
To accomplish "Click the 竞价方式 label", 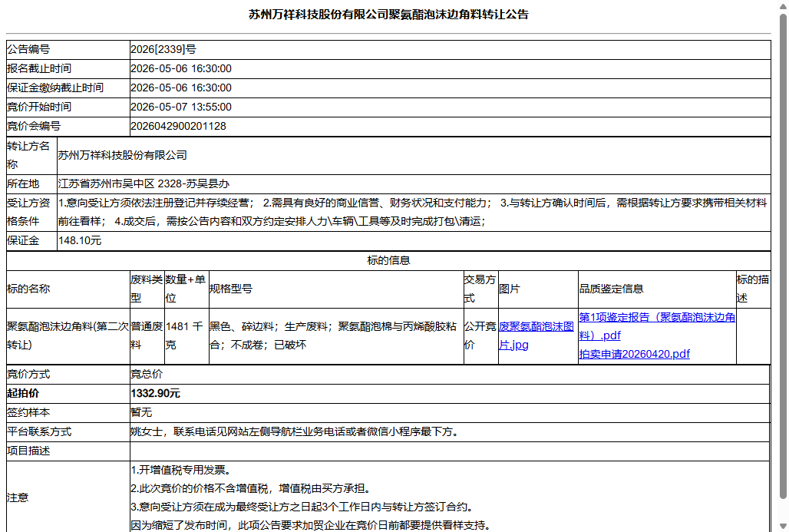I will coord(28,374).
